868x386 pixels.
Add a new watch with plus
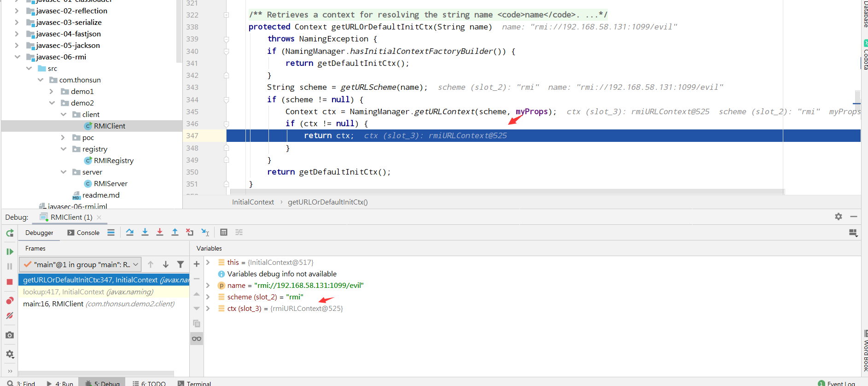[x=197, y=264]
